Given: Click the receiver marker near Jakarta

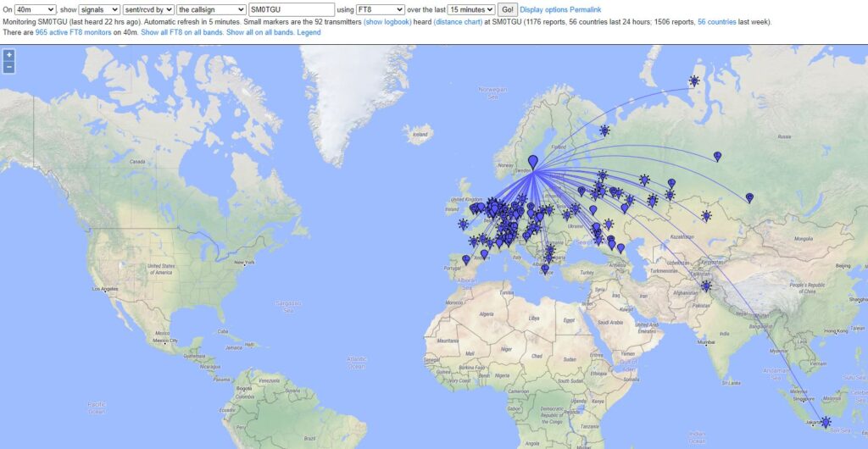Looking at the screenshot, I should pos(826,422).
